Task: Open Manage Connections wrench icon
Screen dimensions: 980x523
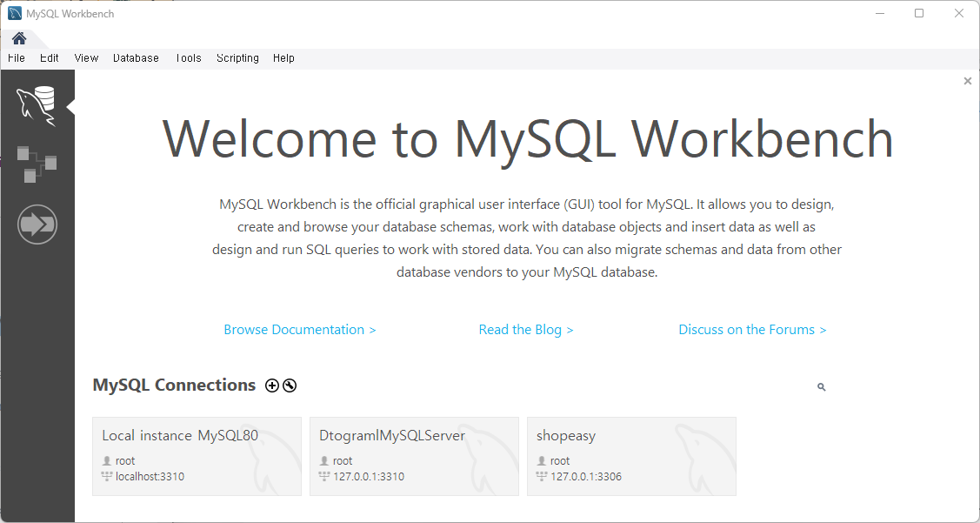Action: point(290,386)
